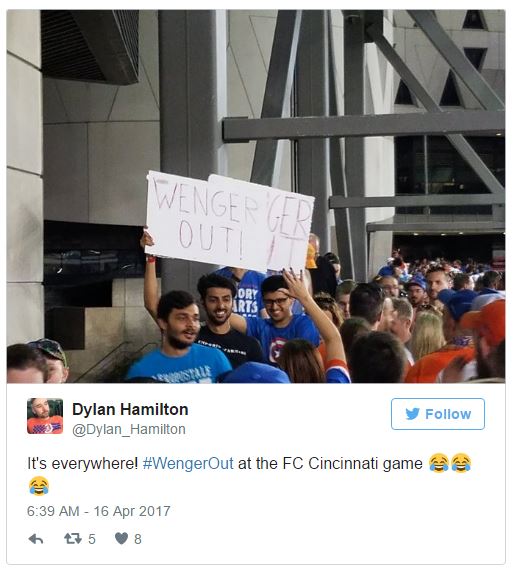Open Dylan Hamilton's profile avatar
515x572 pixels.
[45, 416]
